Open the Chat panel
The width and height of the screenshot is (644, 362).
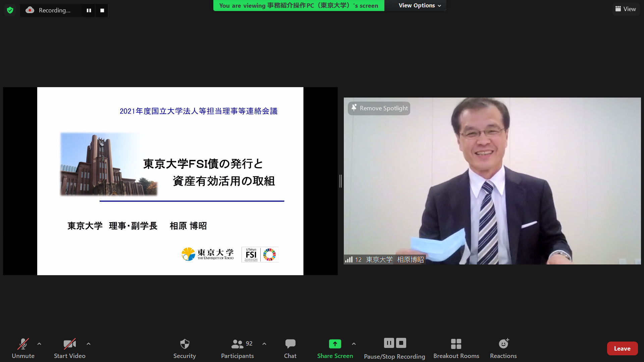coord(290,349)
